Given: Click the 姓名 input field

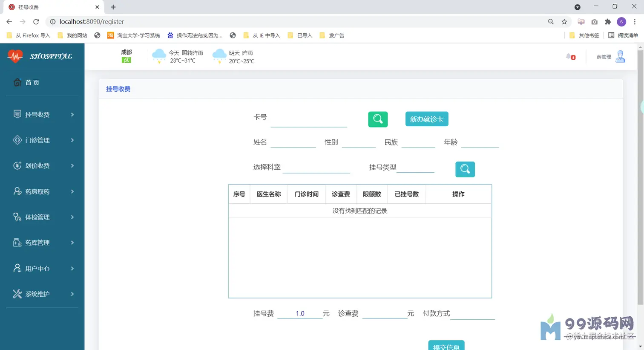Looking at the screenshot, I should coord(293,142).
